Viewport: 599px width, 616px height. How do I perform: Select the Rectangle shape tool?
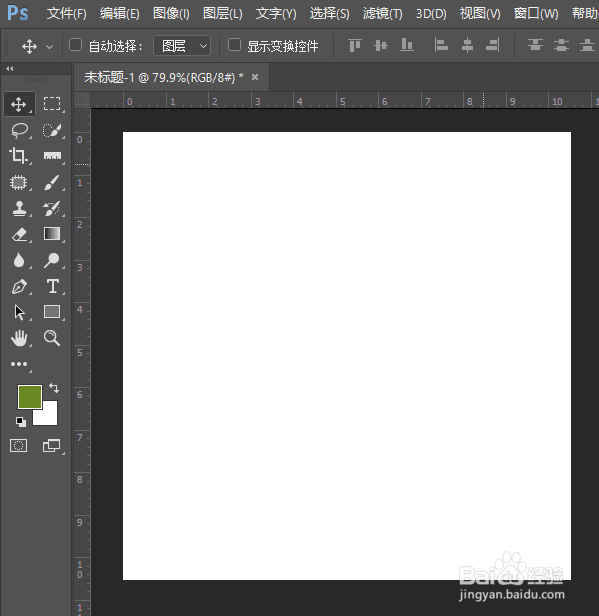tap(52, 312)
